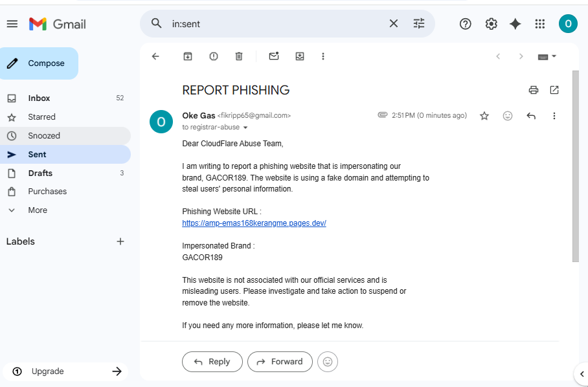Add an emoji reaction in header
The height and width of the screenshot is (387, 588).
tap(507, 116)
